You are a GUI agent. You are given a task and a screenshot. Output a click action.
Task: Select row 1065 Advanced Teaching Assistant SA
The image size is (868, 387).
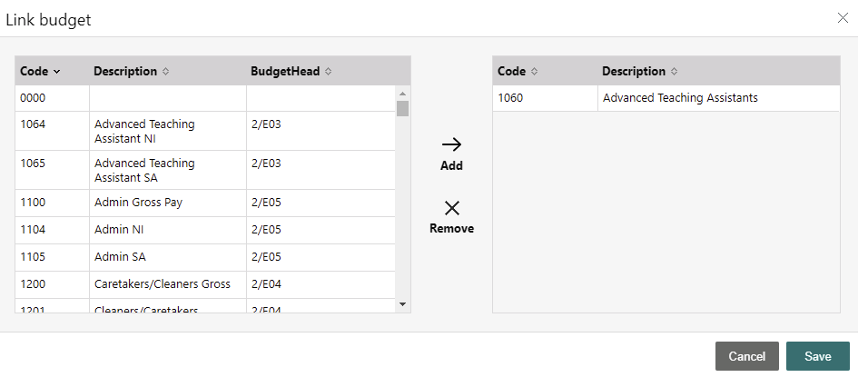205,171
